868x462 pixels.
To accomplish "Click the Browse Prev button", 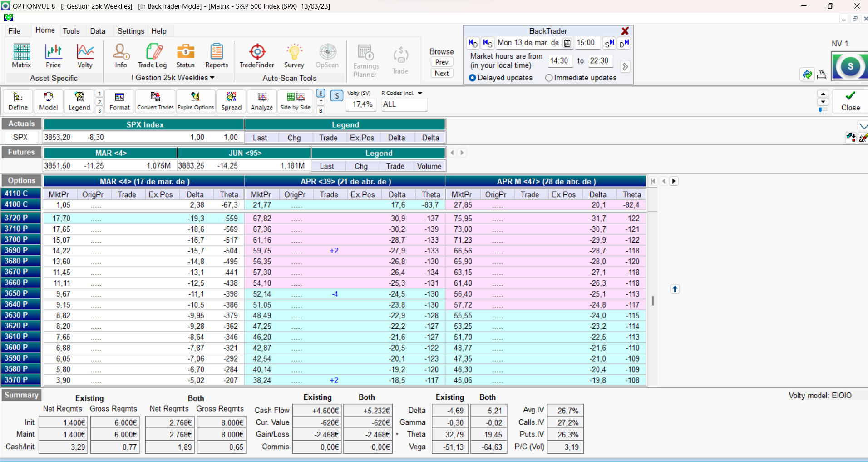I will pos(442,62).
